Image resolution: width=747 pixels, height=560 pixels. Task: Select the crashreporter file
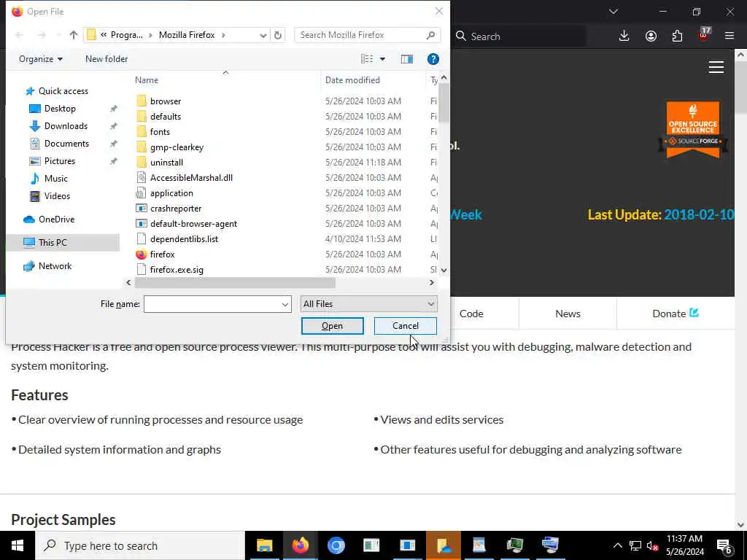pos(175,209)
